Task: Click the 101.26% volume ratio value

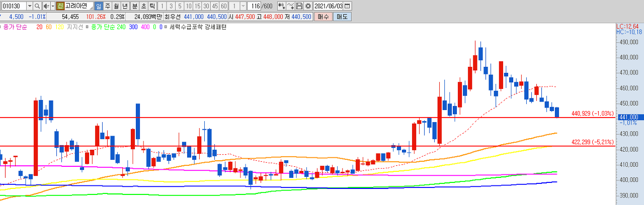Action: pos(96,17)
